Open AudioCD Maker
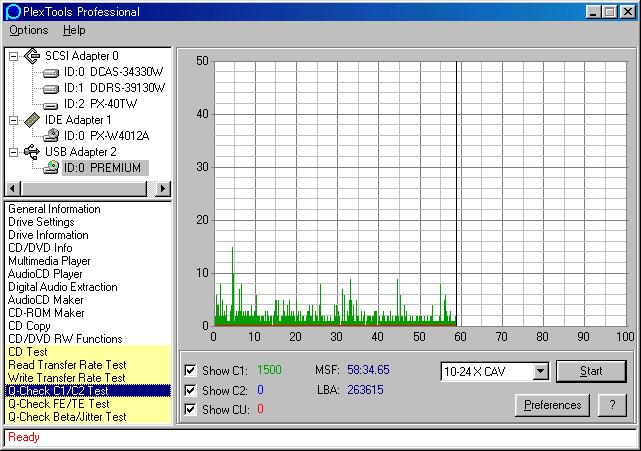Screen dimensions: 641x451 tap(45, 300)
